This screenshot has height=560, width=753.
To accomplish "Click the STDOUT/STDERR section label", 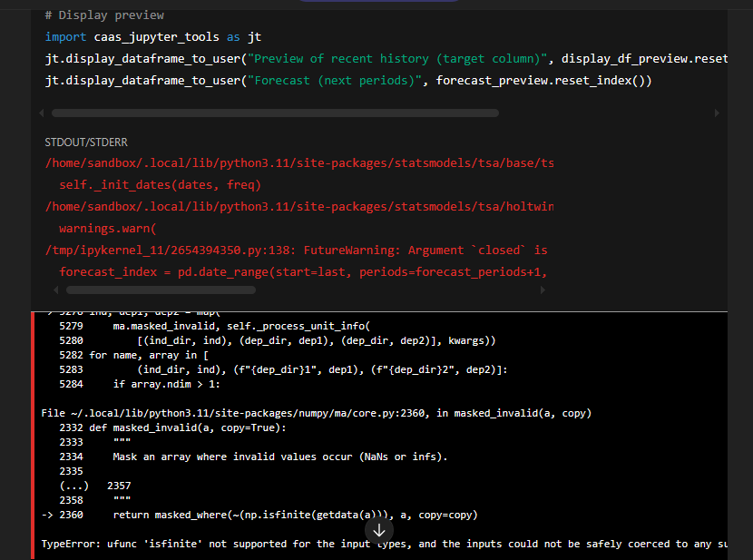I will click(x=84, y=143).
